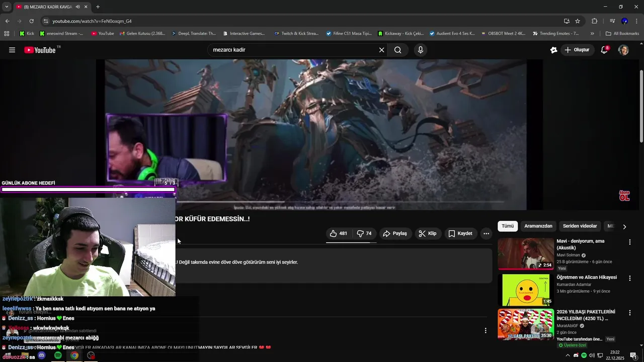Show hidden bookmarks with double chevron
The image size is (644, 362).
[592, 34]
